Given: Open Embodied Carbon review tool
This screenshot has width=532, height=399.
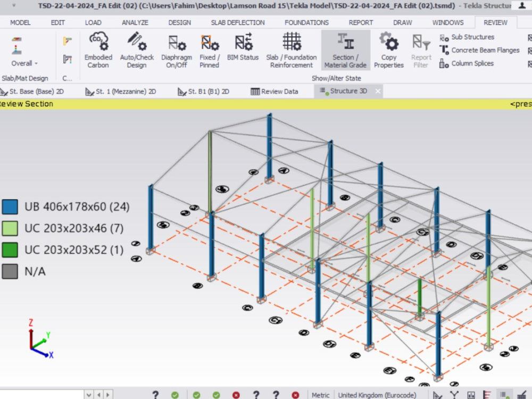Looking at the screenshot, I should point(98,50).
